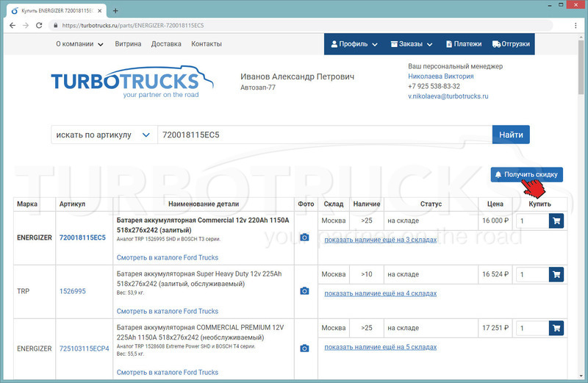The width and height of the screenshot is (588, 383).
Task: Click the page vertical scrollbar thumb
Action: click(581, 66)
